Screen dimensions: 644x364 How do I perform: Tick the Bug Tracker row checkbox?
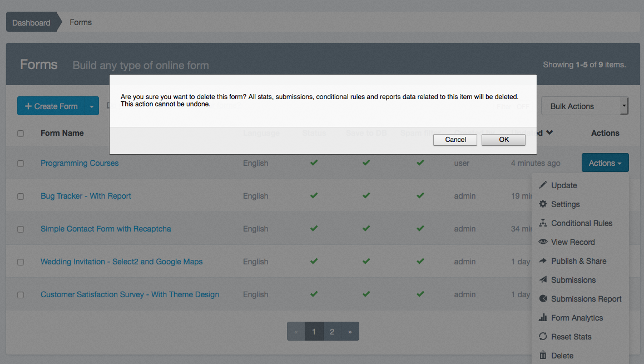pyautogui.click(x=21, y=196)
